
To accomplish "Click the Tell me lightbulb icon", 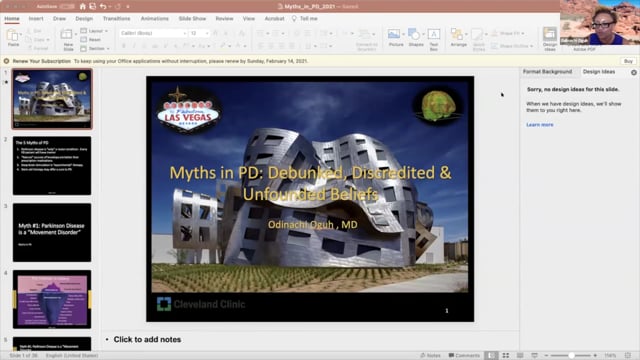I will [x=294, y=18].
